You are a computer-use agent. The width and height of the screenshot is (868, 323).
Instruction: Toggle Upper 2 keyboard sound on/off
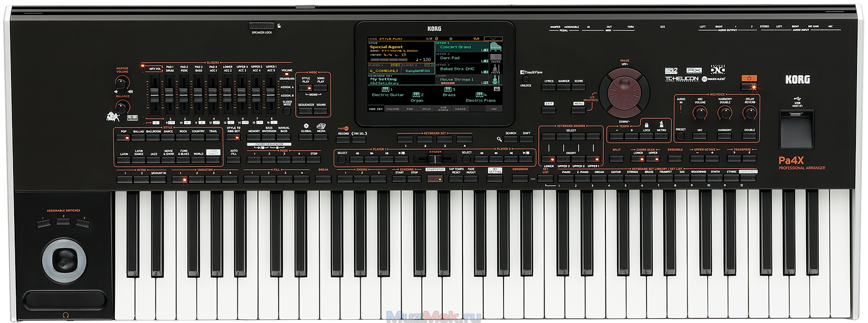pos(578,159)
